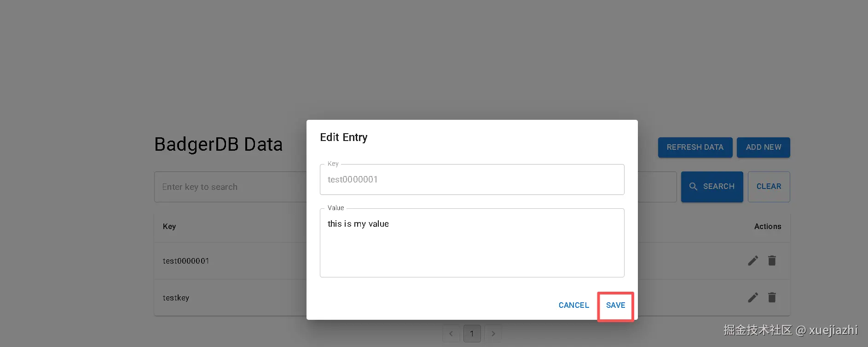Go to the next page arrow

[x=493, y=334]
